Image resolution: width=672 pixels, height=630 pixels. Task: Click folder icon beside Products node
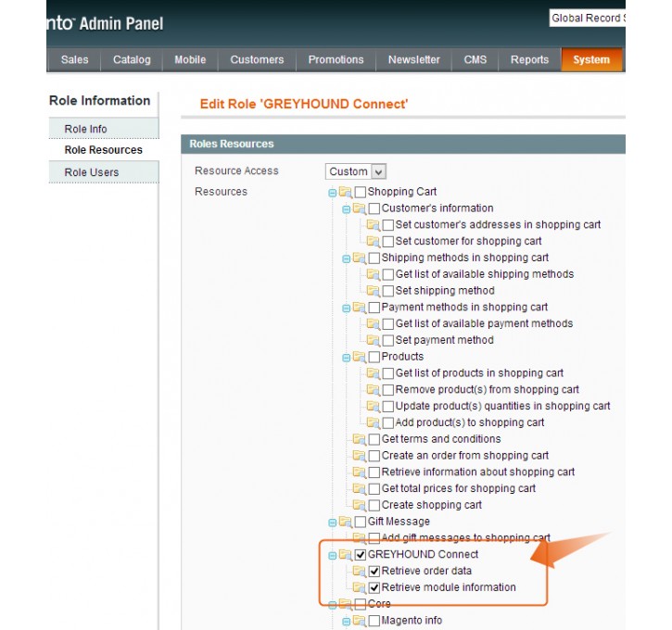pos(359,357)
